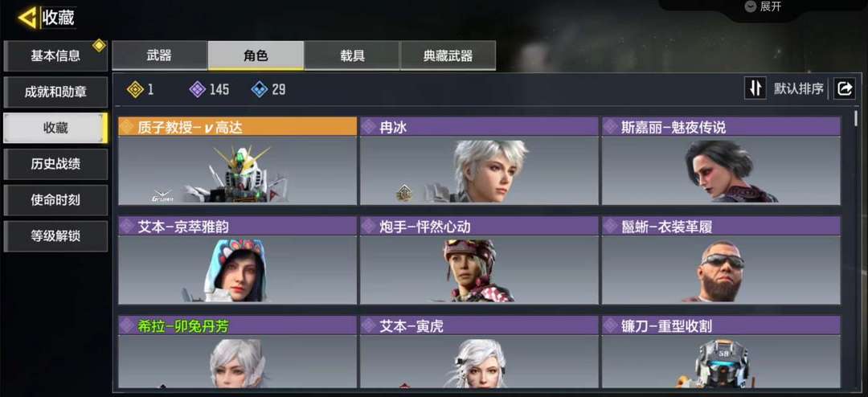The width and height of the screenshot is (868, 397).
Task: Select the gold legendary rarity filter
Action: (x=140, y=89)
